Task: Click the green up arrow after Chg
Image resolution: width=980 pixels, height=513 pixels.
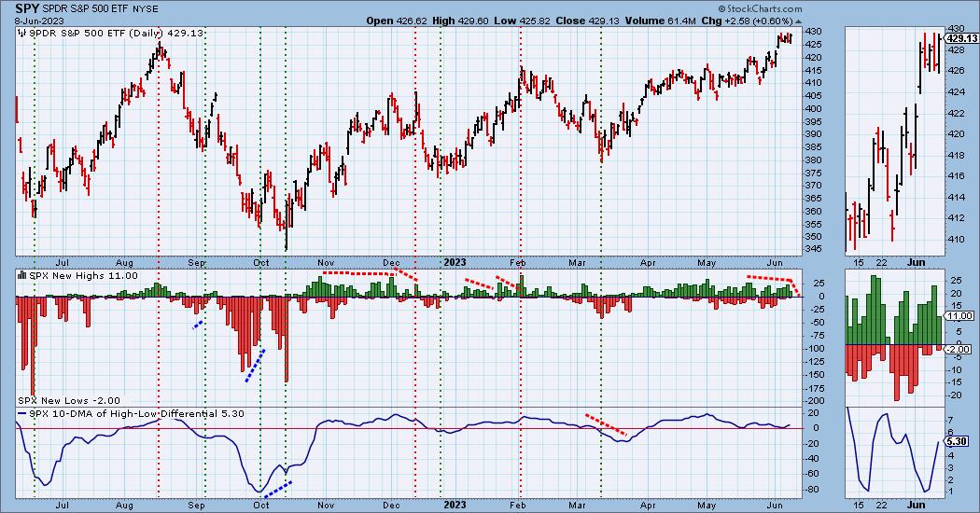Action: coord(796,21)
